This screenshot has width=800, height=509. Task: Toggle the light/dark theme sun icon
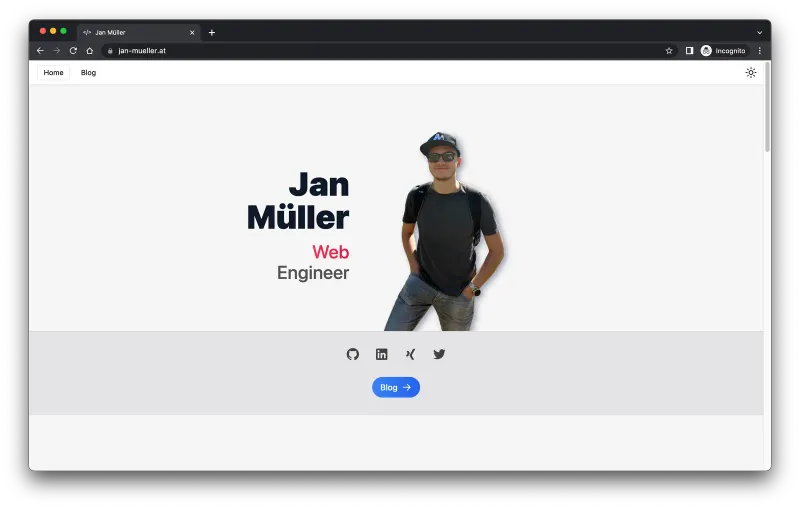click(751, 72)
